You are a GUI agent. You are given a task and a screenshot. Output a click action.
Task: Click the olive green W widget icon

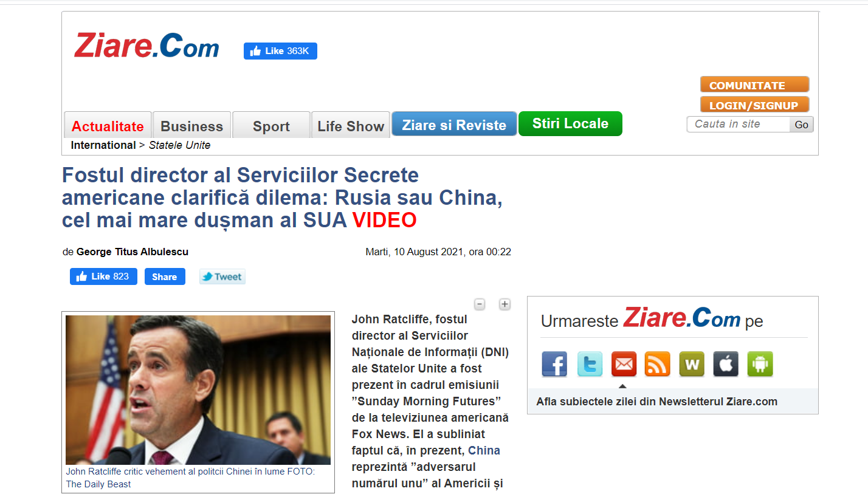(692, 364)
